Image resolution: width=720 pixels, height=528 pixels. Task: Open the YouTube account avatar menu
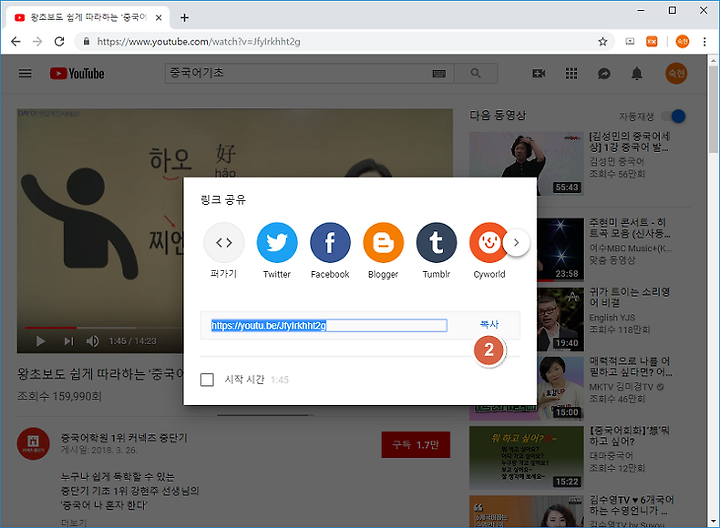pyautogui.click(x=676, y=73)
